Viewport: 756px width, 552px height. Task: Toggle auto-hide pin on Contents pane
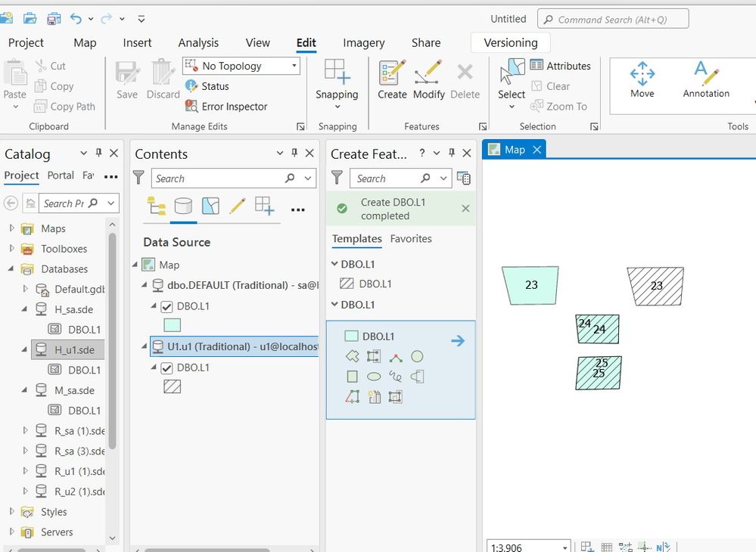[294, 154]
